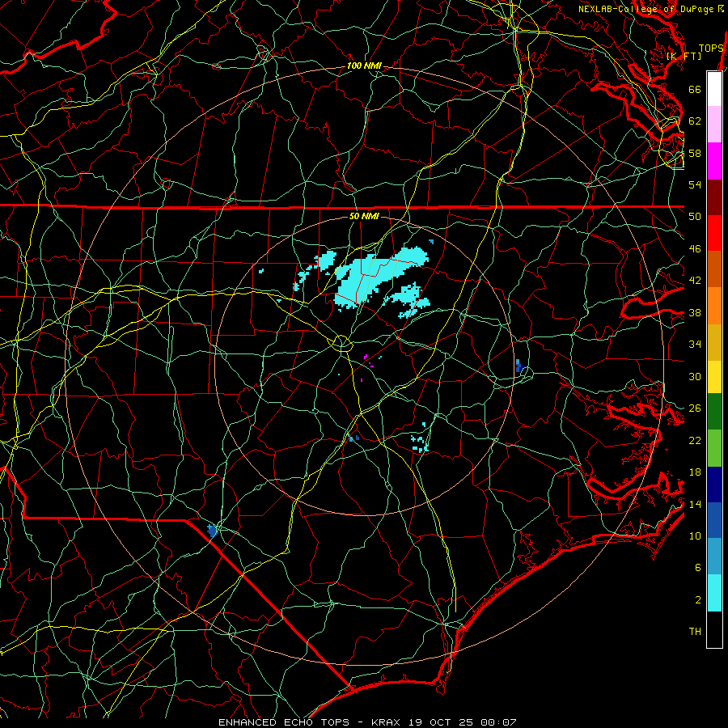Click the 50 NMI range ring label
This screenshot has width=728, height=728.
tap(364, 216)
